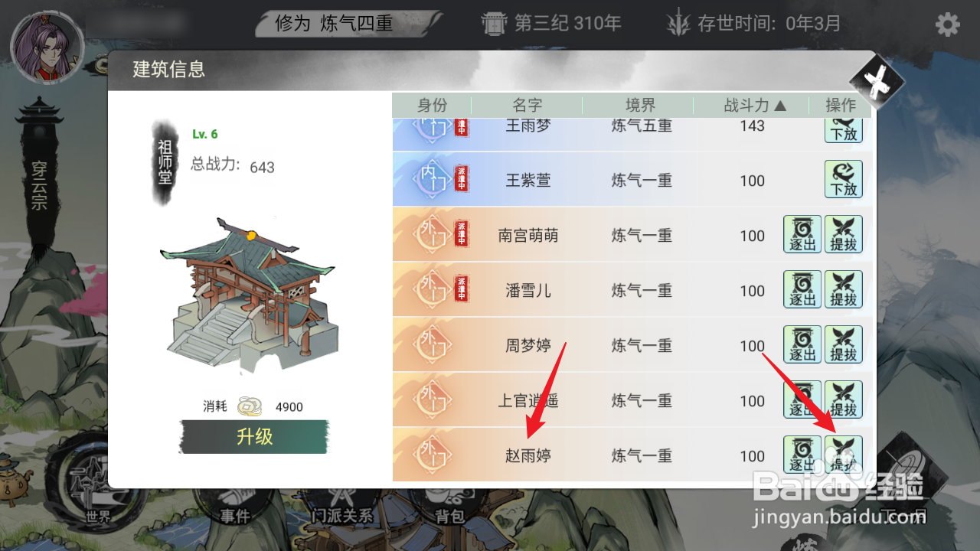
Task: Click 逐出 icon for 赵雨婷
Action: 802,455
